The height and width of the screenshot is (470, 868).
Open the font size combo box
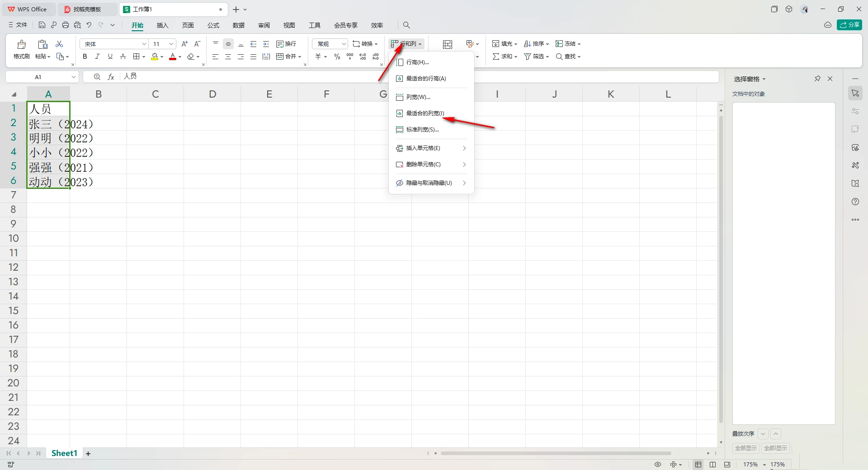tap(163, 44)
